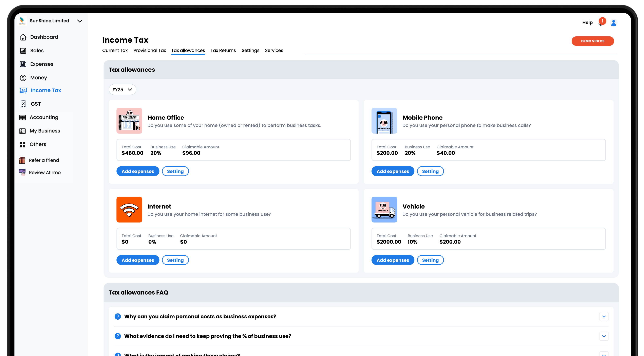Image resolution: width=644 pixels, height=356 pixels.
Task: Click the Expenses newspaper icon
Action: pos(23,64)
